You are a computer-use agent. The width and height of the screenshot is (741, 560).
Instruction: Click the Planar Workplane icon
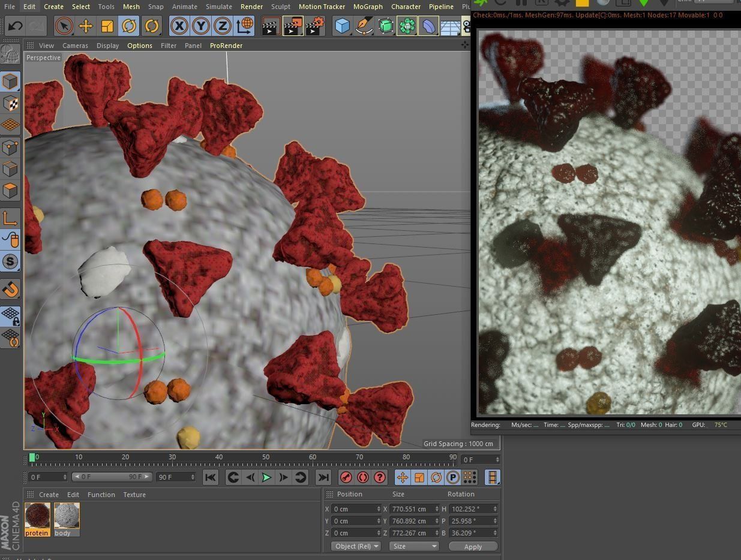[x=10, y=338]
